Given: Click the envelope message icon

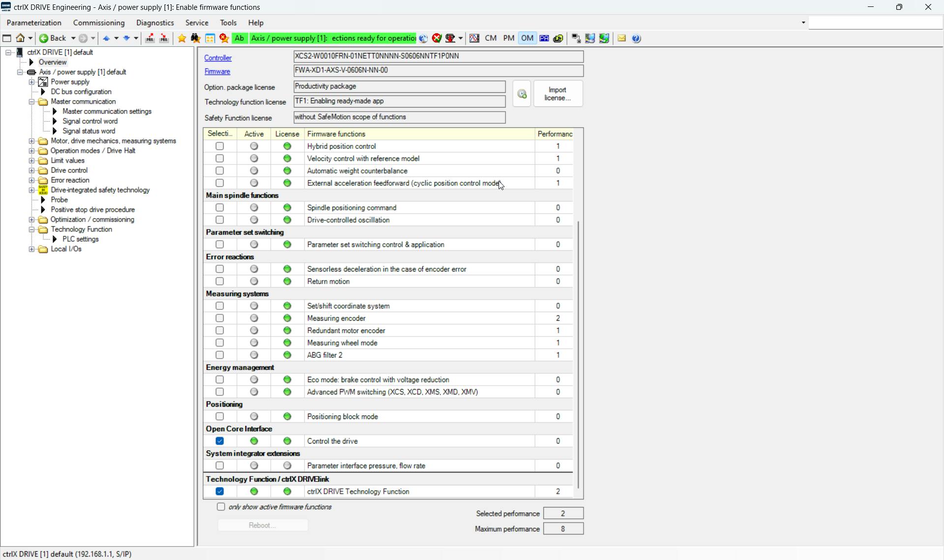Looking at the screenshot, I should [x=621, y=38].
